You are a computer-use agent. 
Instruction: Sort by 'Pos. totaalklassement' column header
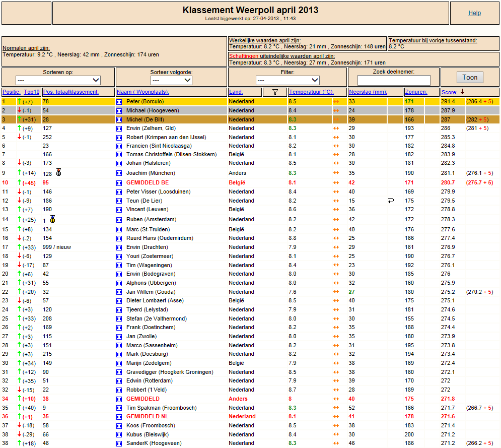pyautogui.click(x=71, y=92)
